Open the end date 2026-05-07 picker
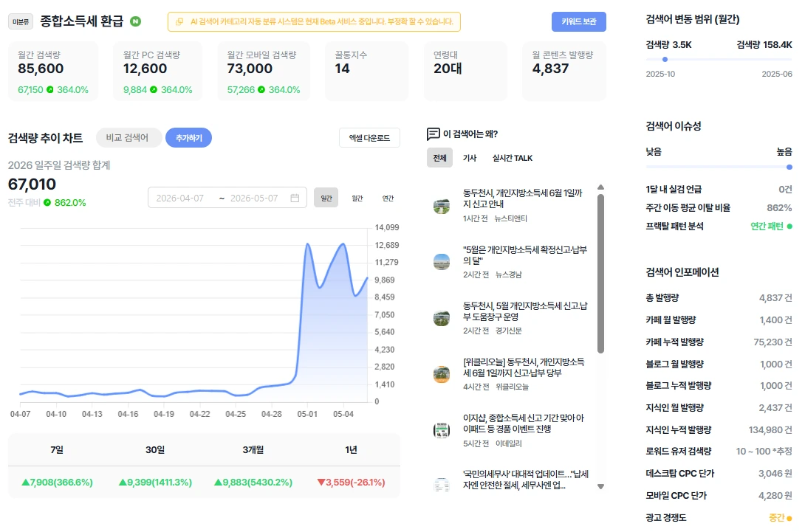The image size is (805, 532). tap(254, 198)
